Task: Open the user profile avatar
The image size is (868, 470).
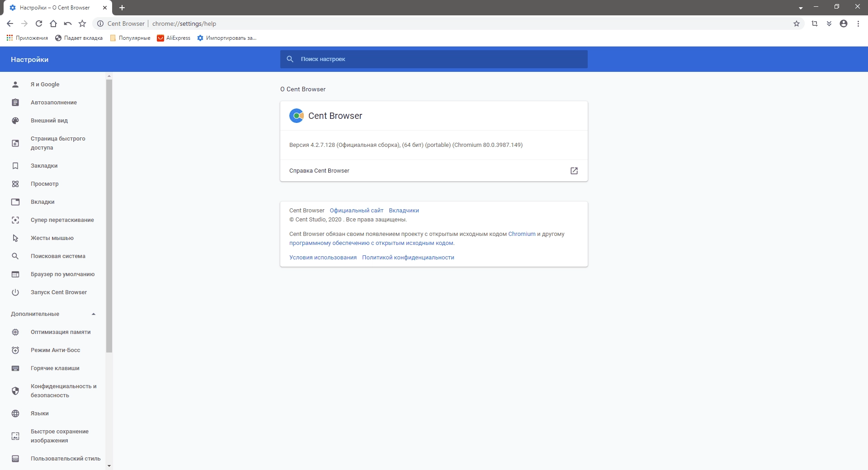Action: pos(844,23)
